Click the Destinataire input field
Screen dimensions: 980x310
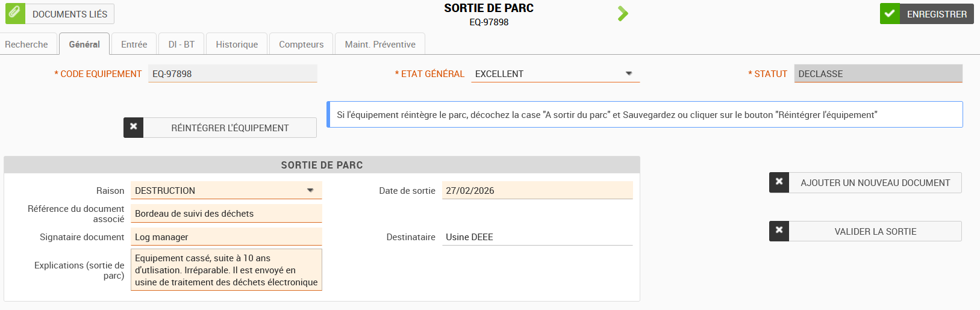[x=537, y=237]
